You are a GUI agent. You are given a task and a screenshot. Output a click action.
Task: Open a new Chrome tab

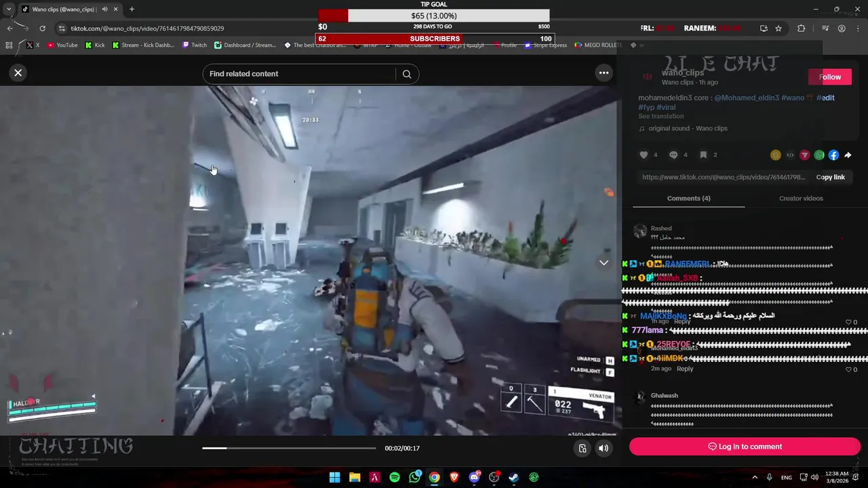pos(132,9)
